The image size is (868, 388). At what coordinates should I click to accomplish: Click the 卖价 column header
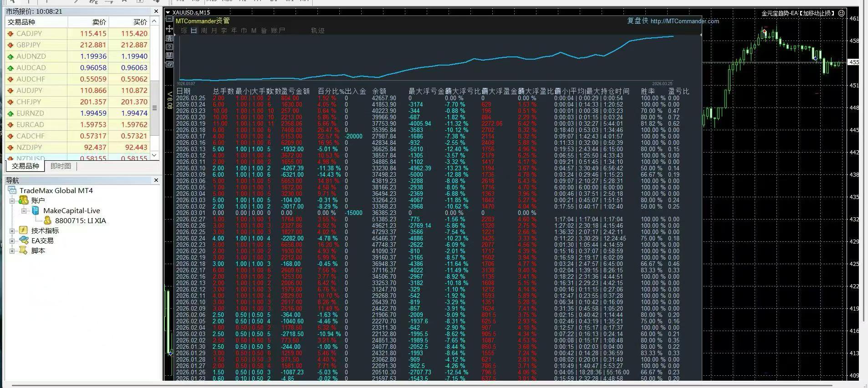pos(88,22)
